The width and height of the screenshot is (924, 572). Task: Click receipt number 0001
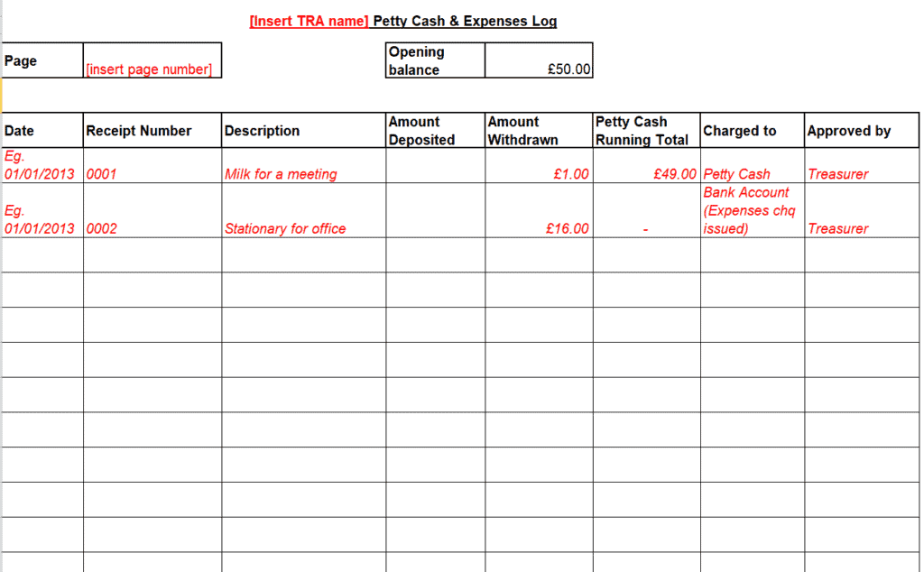pyautogui.click(x=152, y=165)
